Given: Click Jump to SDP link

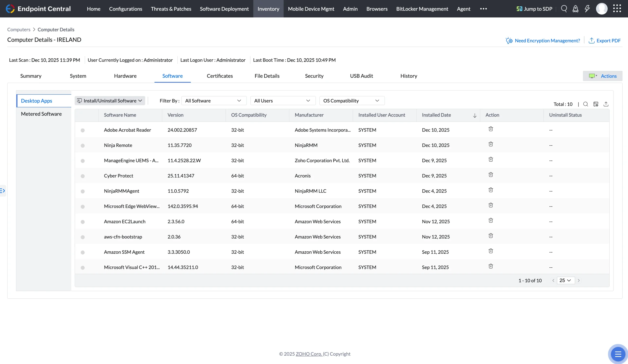Looking at the screenshot, I should (534, 9).
